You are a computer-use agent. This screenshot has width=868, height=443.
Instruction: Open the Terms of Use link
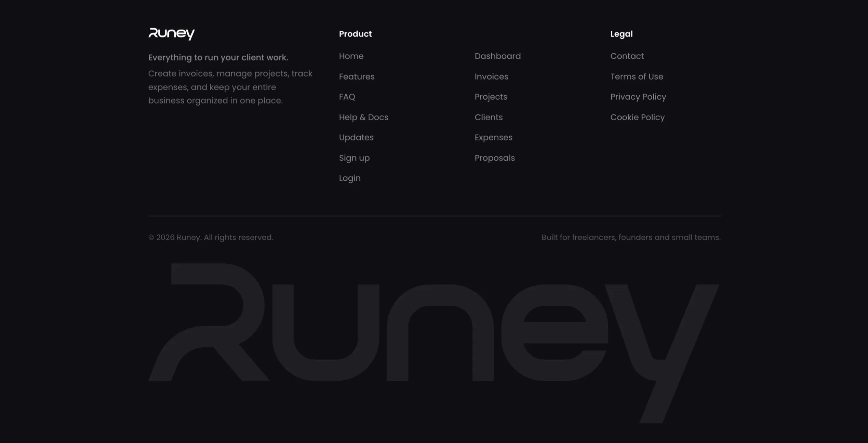pos(637,77)
